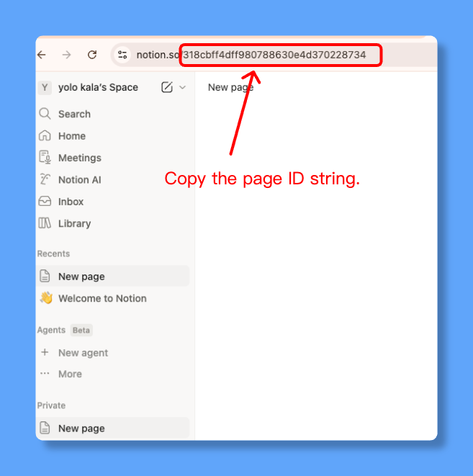Click page icon of New page under Recents
473x476 pixels.
[45, 277]
